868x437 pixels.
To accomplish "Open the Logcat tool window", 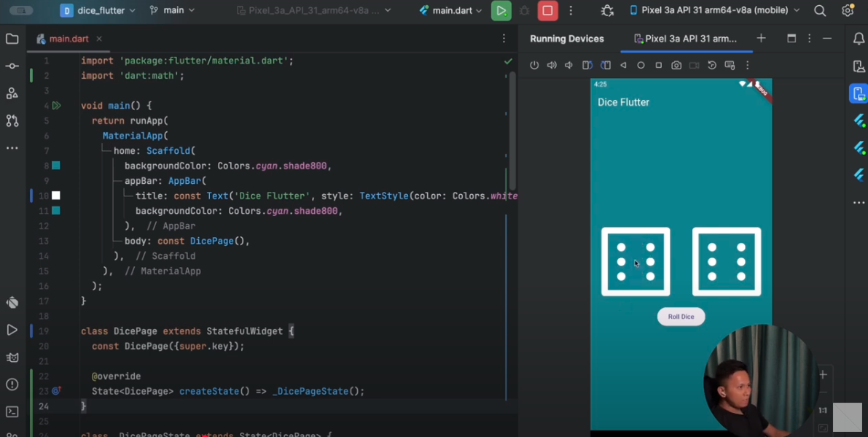I will coord(12,357).
